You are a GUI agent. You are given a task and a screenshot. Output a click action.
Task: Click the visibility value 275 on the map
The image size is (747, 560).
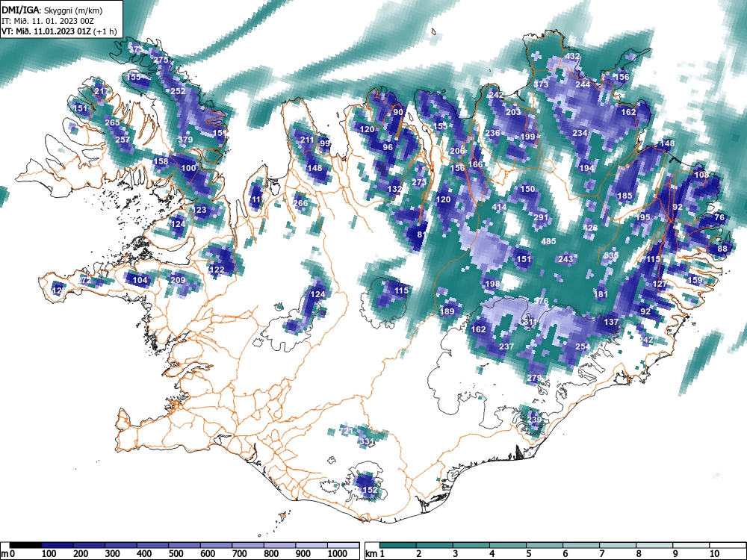click(x=161, y=60)
